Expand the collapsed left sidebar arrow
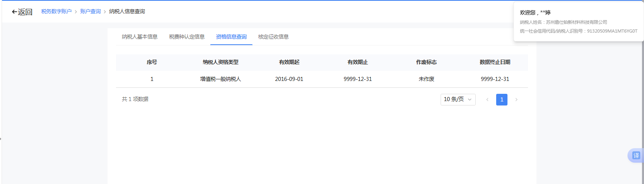The height and width of the screenshot is (184, 644). click(x=1, y=139)
